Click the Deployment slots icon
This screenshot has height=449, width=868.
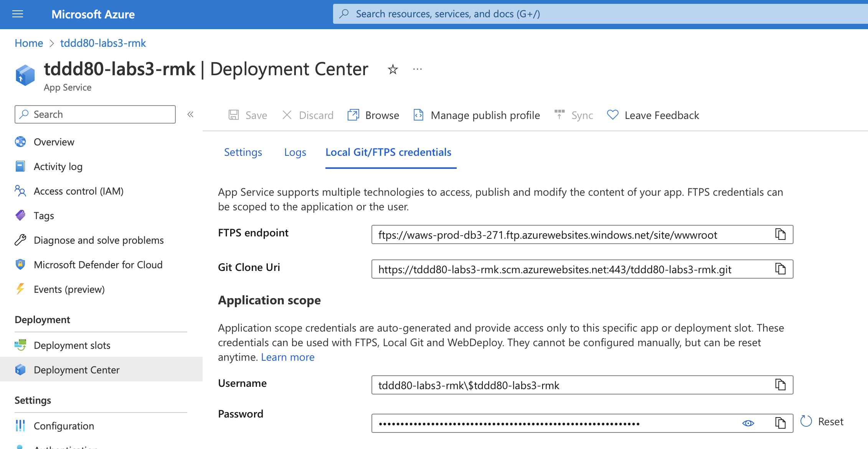(20, 345)
